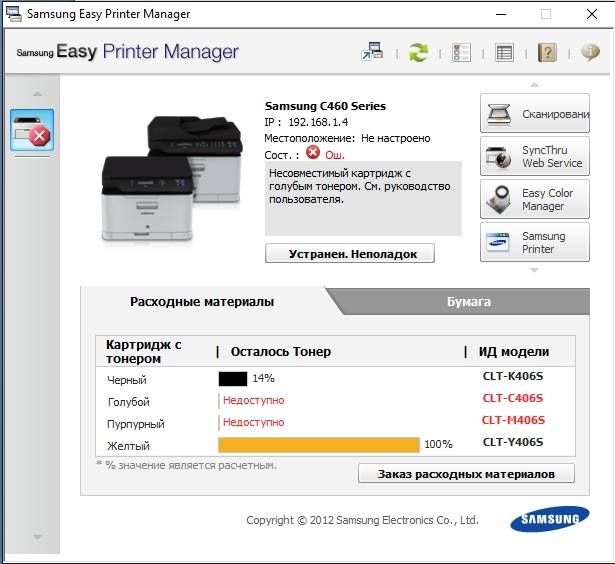The height and width of the screenshot is (564, 615).
Task: Open the Help book icon
Action: [547, 53]
